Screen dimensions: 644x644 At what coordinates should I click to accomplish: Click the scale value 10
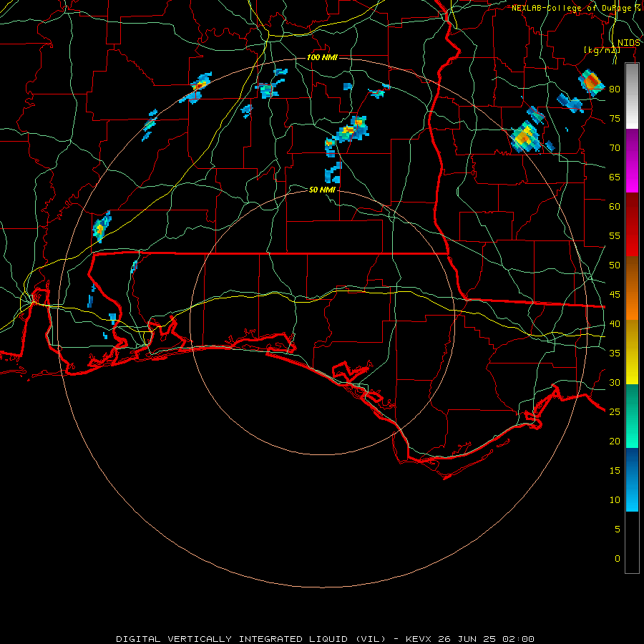(615, 500)
